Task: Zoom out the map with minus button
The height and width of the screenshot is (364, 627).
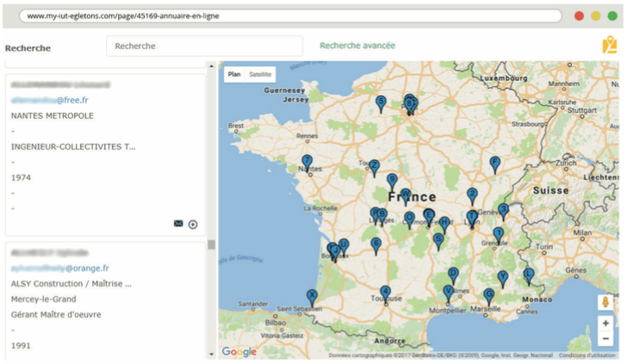Action: 605,339
